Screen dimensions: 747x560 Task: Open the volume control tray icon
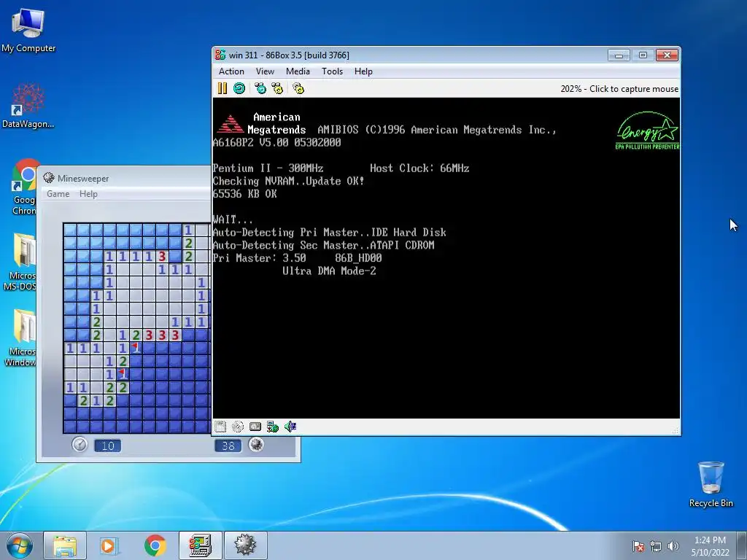673,546
